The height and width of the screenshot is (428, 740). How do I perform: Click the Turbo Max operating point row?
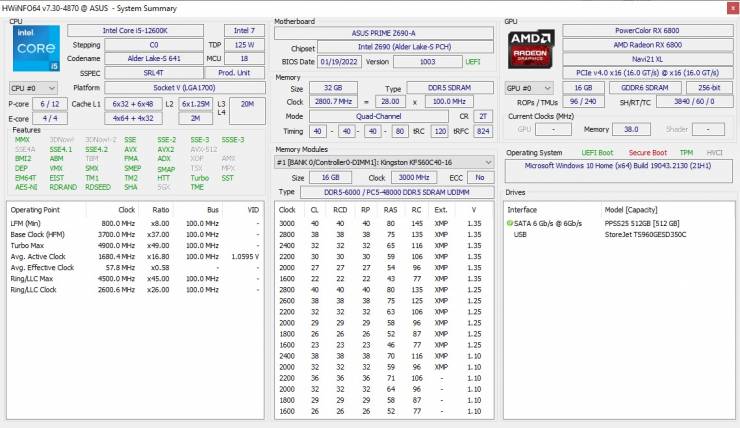tap(135, 245)
